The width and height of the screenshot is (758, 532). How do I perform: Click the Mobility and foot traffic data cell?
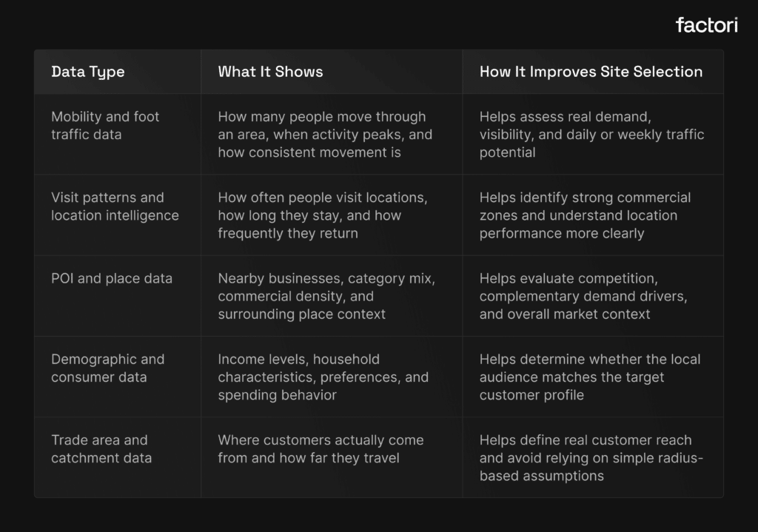[105, 126]
